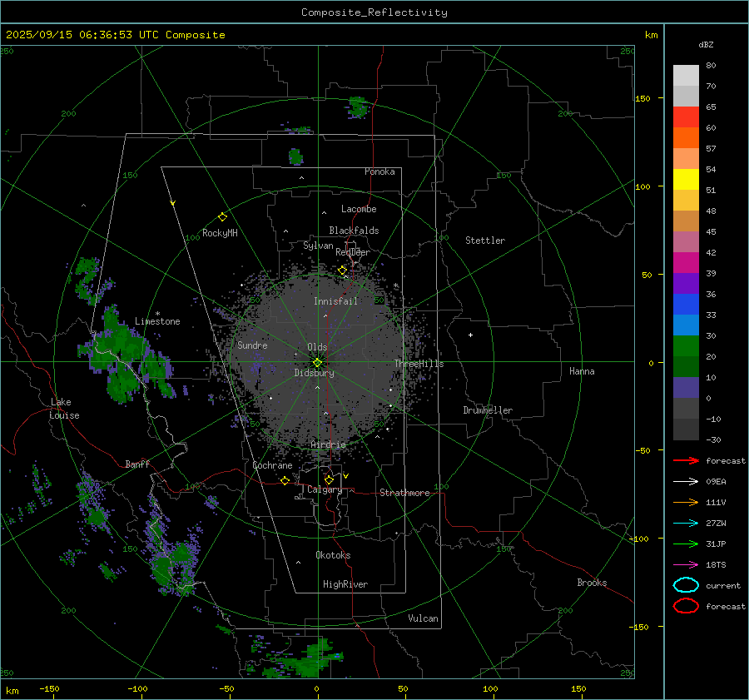Select the magenta 18TS arrow legend icon
This screenshot has width=749, height=700.
coord(686,565)
